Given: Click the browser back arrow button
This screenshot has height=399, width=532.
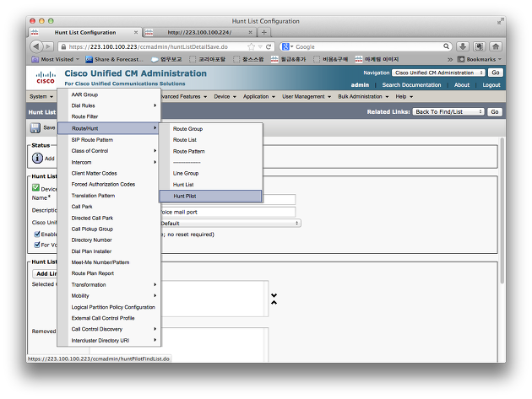Looking at the screenshot, I should (36, 46).
